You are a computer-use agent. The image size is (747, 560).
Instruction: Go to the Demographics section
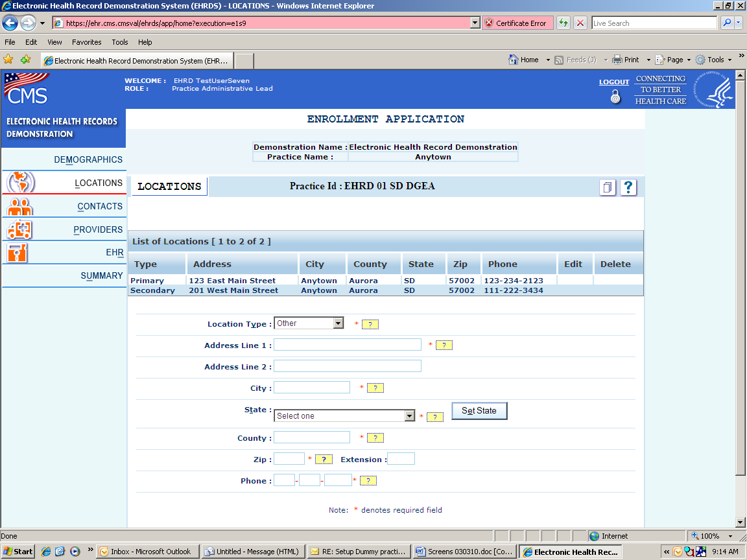coord(88,159)
